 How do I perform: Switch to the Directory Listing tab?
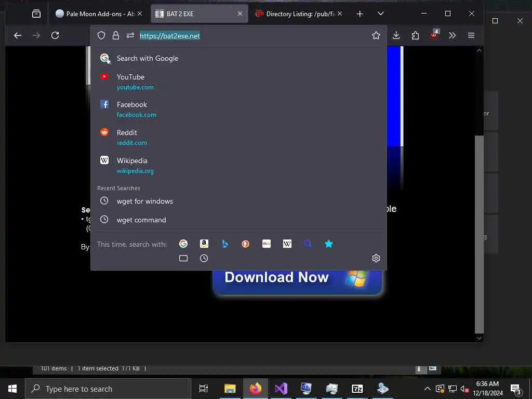point(299,14)
